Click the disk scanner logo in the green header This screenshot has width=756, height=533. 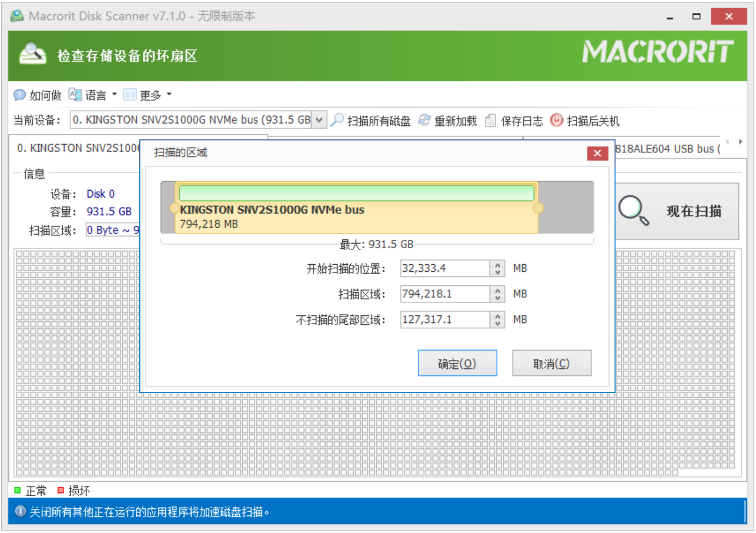coord(33,54)
